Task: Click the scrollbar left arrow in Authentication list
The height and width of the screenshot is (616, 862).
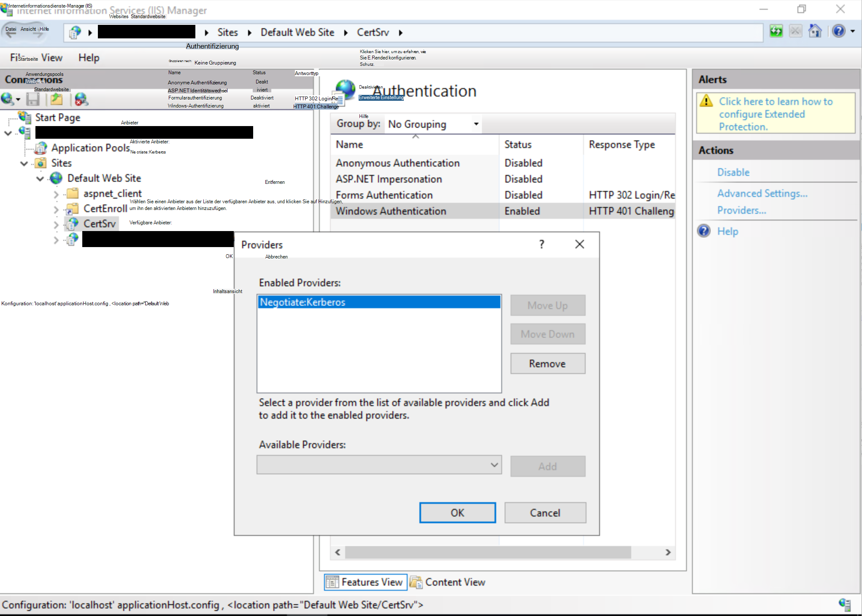Action: click(338, 552)
